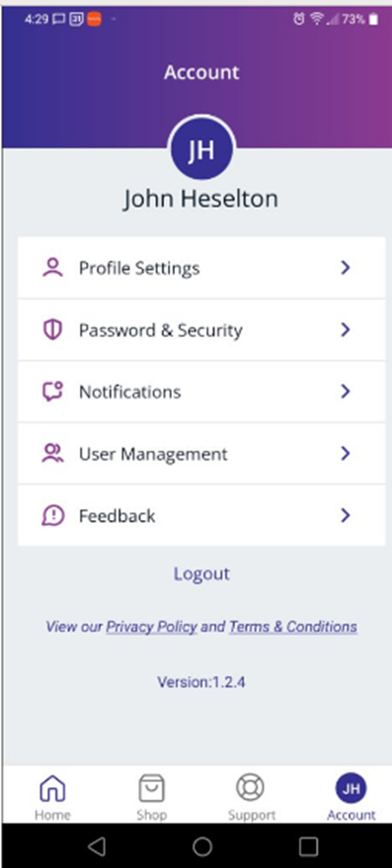This screenshot has height=868, width=392.
Task: Open the Privacy Policy link
Action: 151,627
